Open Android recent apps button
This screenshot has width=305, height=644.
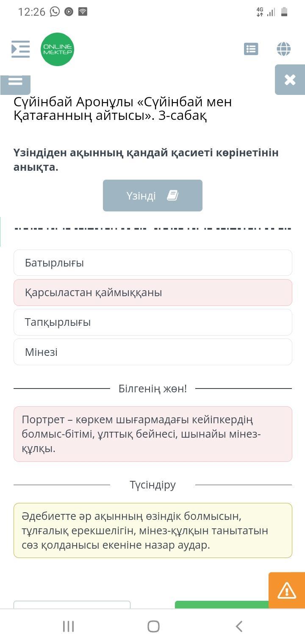pyautogui.click(x=68, y=626)
